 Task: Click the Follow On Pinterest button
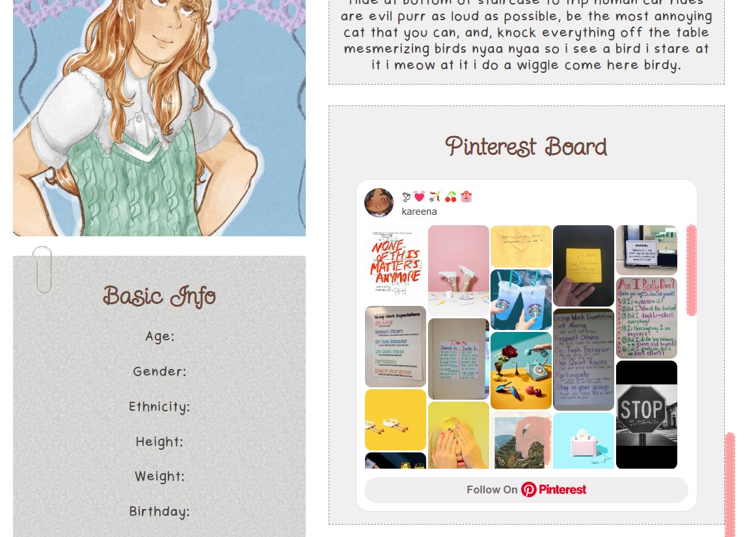(x=526, y=489)
